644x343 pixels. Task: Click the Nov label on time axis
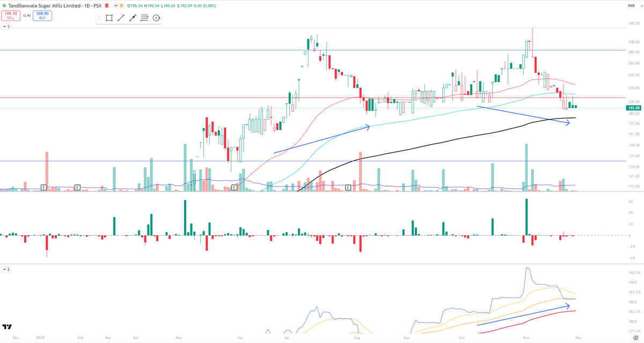point(526,338)
